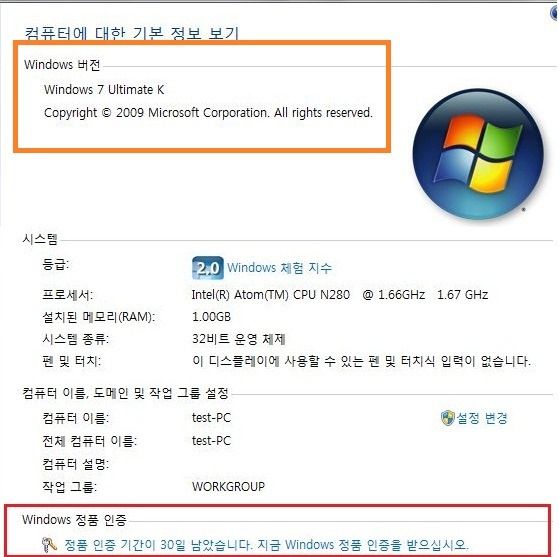Screen dimensions: 559x557
Task: Click the Intel Atom CPU N280 processor value
Action: [340, 295]
